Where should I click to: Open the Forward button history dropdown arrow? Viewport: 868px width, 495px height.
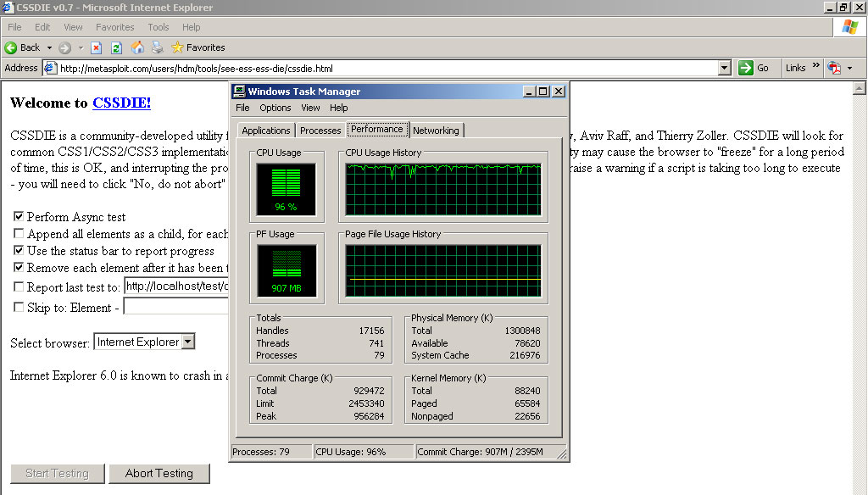(81, 48)
